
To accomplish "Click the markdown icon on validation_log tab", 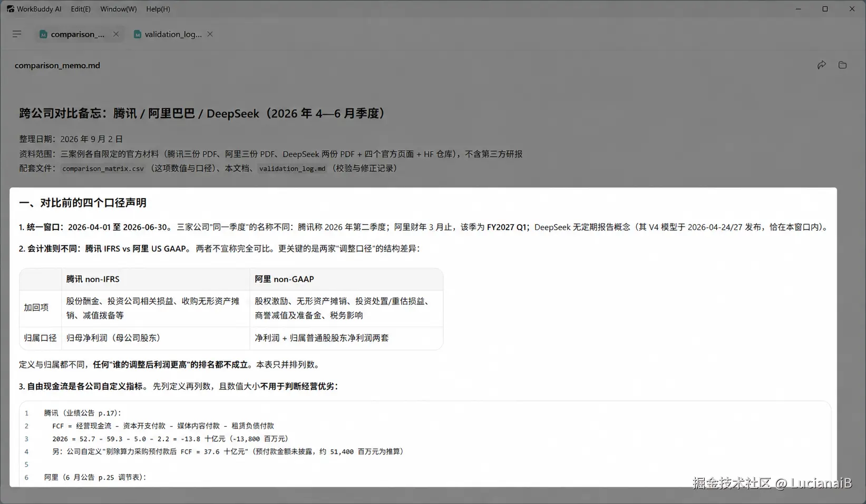I will [137, 34].
